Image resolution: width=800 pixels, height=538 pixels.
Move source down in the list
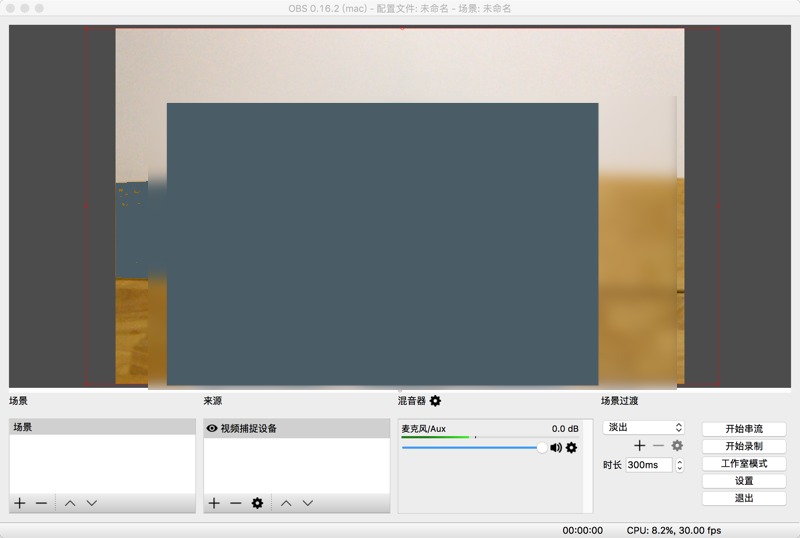[308, 503]
